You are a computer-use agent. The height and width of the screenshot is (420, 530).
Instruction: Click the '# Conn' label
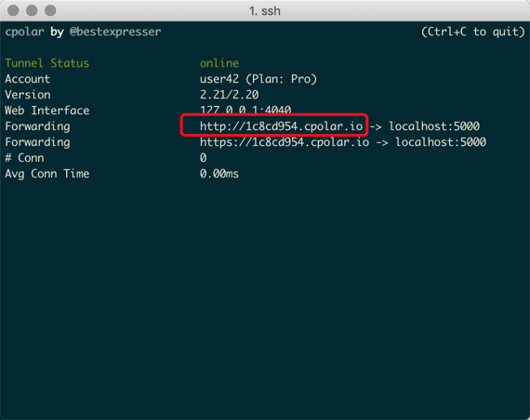tap(24, 158)
